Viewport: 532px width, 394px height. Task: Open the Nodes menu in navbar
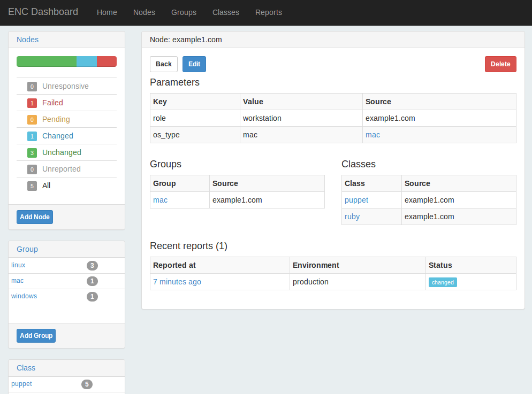[x=144, y=12]
